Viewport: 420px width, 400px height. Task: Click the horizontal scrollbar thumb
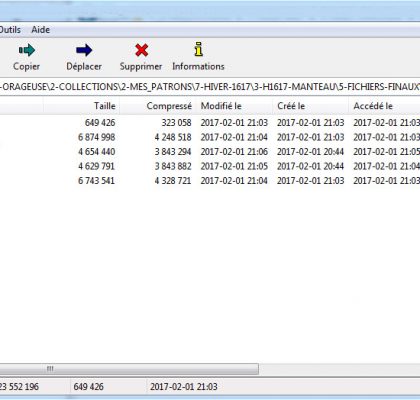[x=129, y=369]
